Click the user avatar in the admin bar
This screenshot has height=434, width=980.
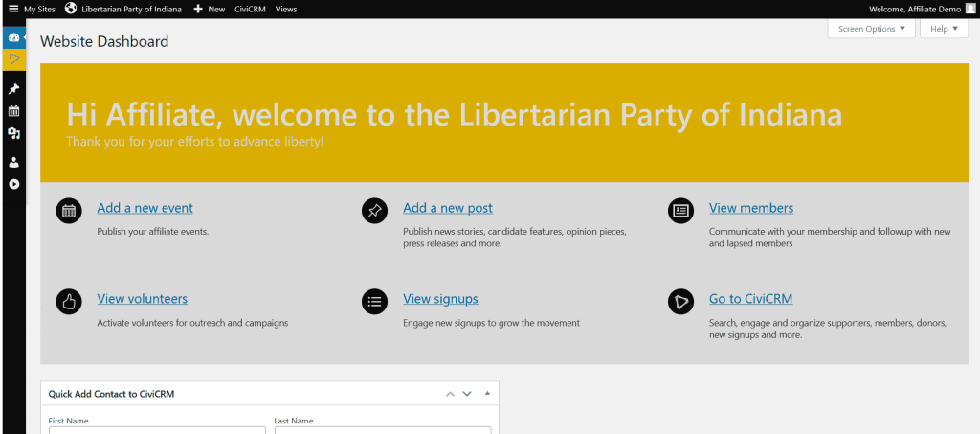click(x=970, y=9)
